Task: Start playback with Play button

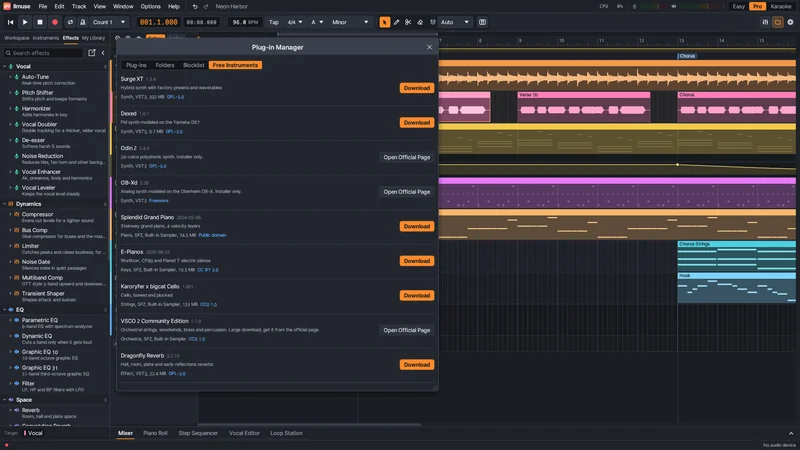Action: point(24,22)
